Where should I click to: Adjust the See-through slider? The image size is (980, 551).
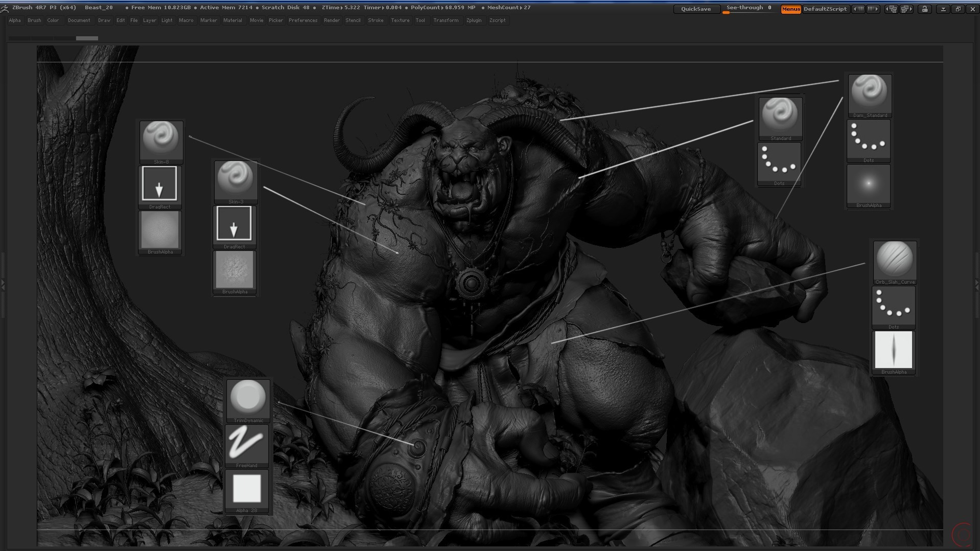pyautogui.click(x=749, y=9)
